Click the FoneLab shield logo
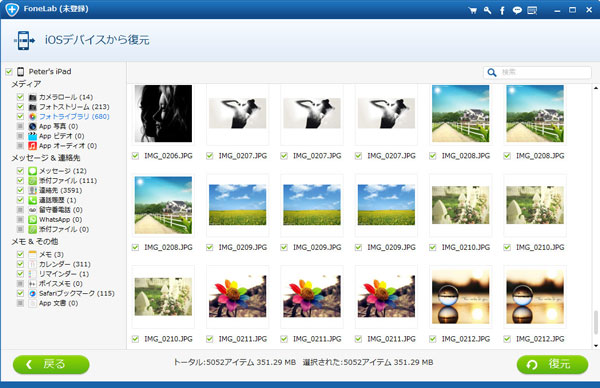This screenshot has height=388, width=600. point(12,9)
